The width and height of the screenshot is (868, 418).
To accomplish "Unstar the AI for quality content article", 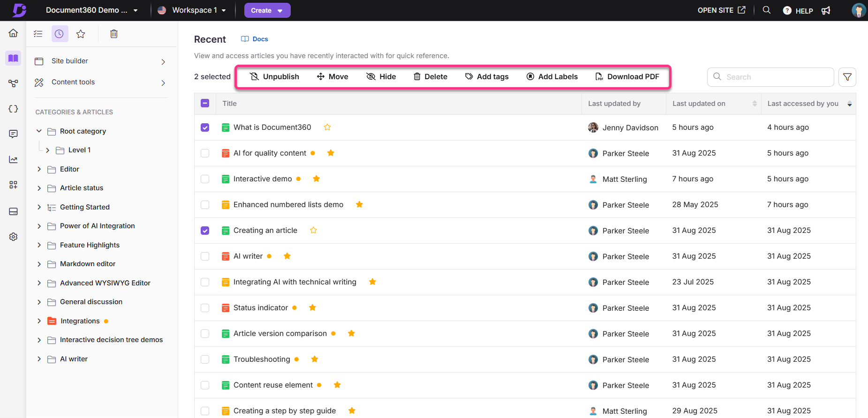I will pyautogui.click(x=331, y=153).
